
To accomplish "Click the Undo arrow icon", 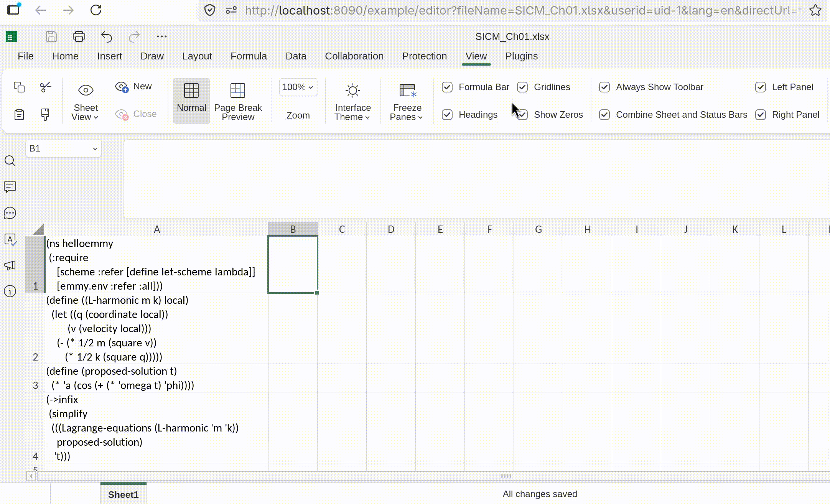I will pos(106,36).
